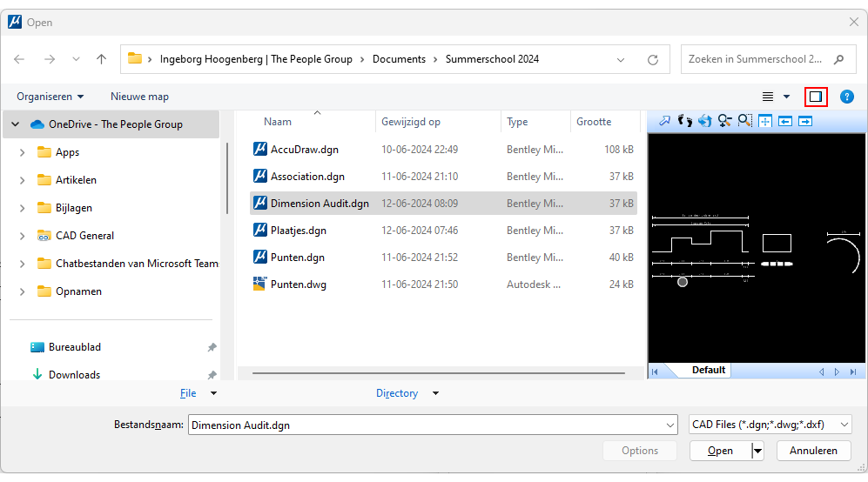Viewport: 868px width, 482px height.
Task: Click the Zoom In/Out magnifier tool
Action: tap(724, 121)
